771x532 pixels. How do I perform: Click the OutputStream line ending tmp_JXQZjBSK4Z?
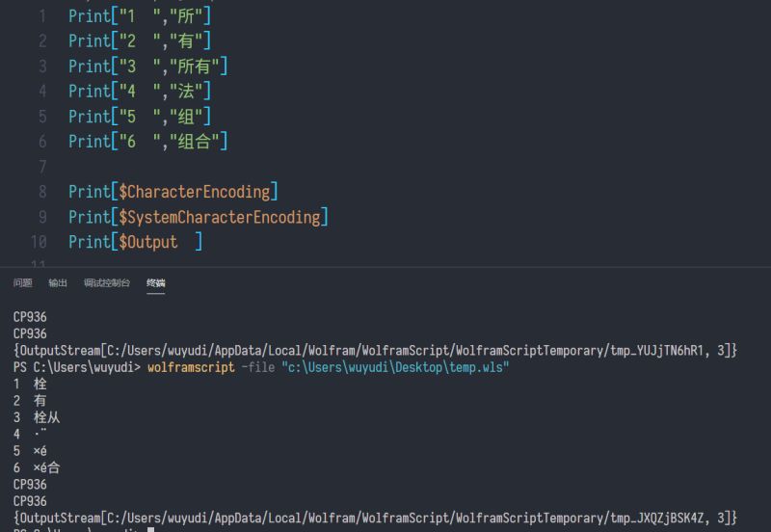click(x=375, y=518)
